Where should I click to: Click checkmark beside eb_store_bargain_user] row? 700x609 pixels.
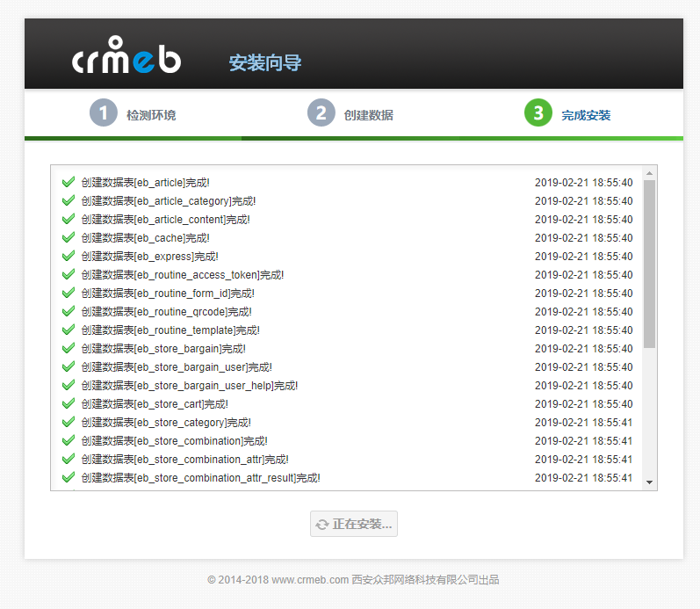point(69,366)
